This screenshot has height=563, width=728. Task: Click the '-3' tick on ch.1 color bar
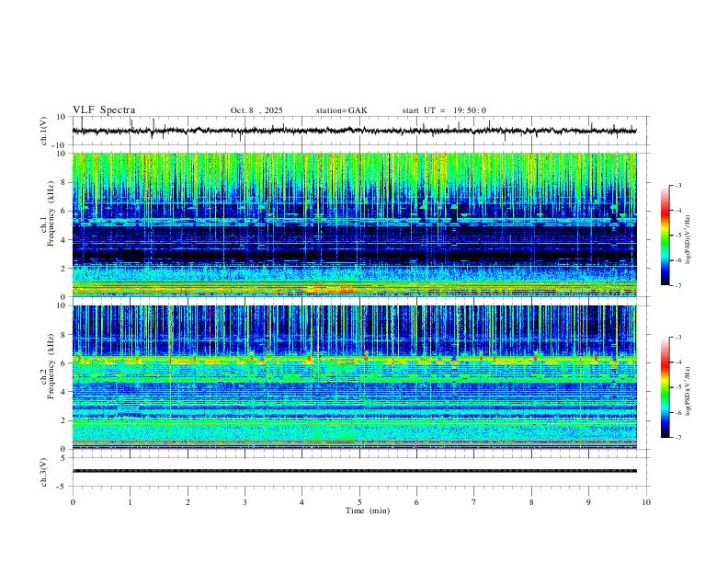[x=678, y=185]
